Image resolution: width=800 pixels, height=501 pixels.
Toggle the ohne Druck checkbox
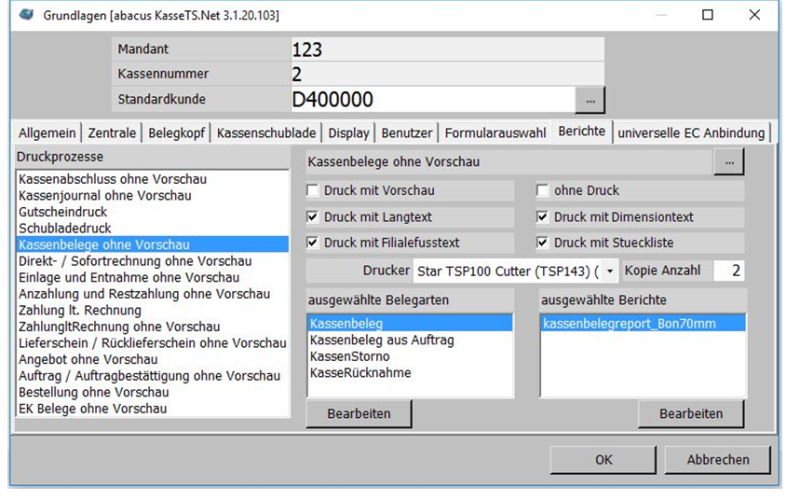543,190
